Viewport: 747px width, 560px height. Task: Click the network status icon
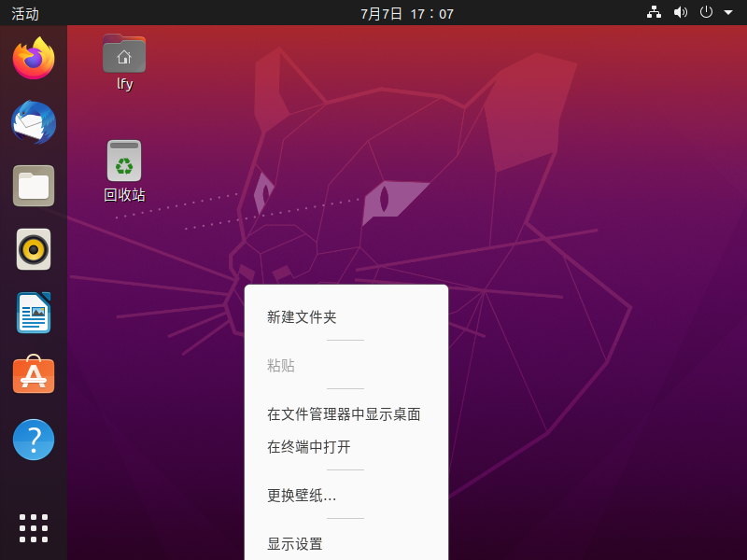click(654, 12)
